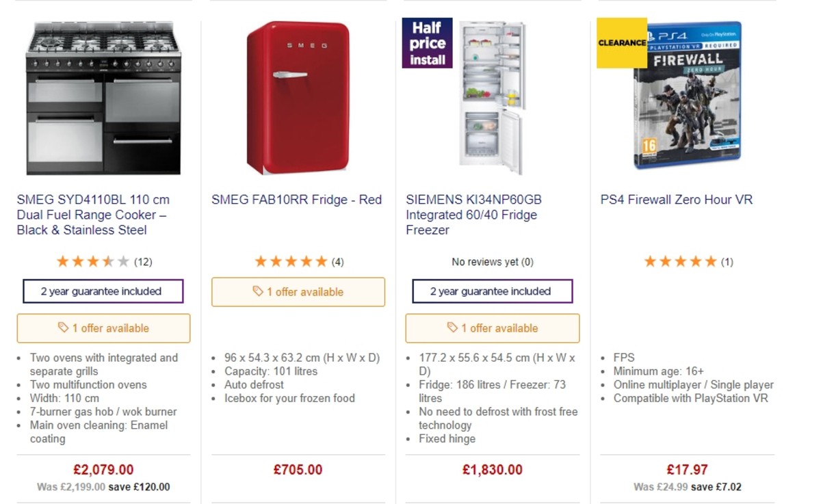This screenshot has width=821, height=504.
Task: Open 1 offer available for Siemens fridge freezer
Action: (491, 328)
